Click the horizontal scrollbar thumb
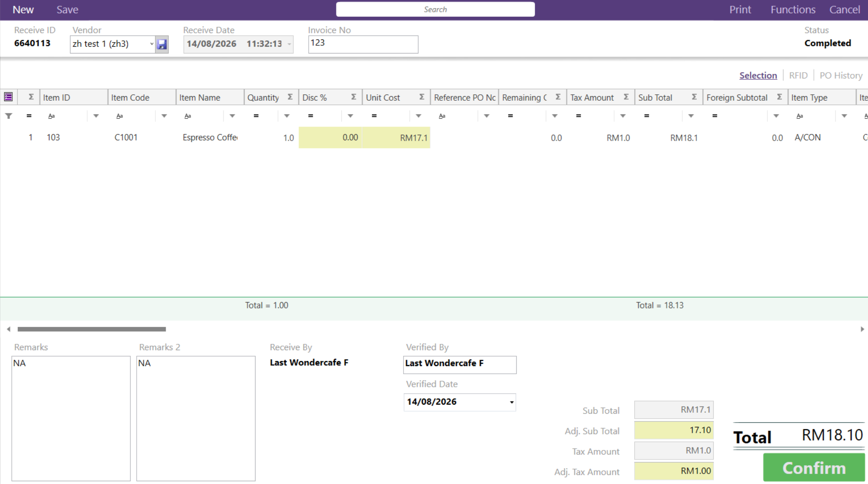868x484 pixels. (x=92, y=329)
